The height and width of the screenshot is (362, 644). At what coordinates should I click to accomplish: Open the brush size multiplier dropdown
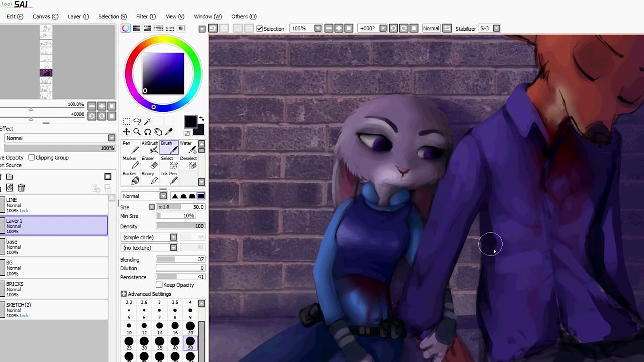[152, 207]
